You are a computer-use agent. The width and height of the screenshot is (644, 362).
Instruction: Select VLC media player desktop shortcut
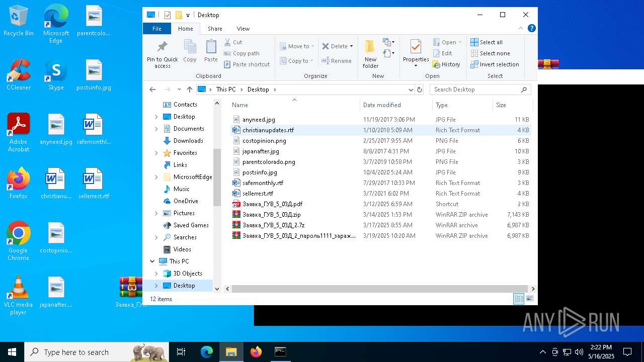19,296
